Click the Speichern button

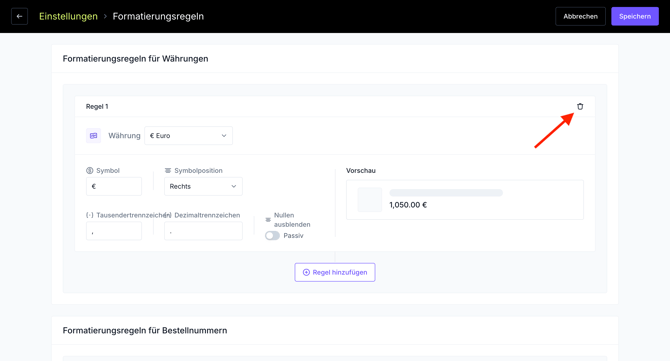635,16
